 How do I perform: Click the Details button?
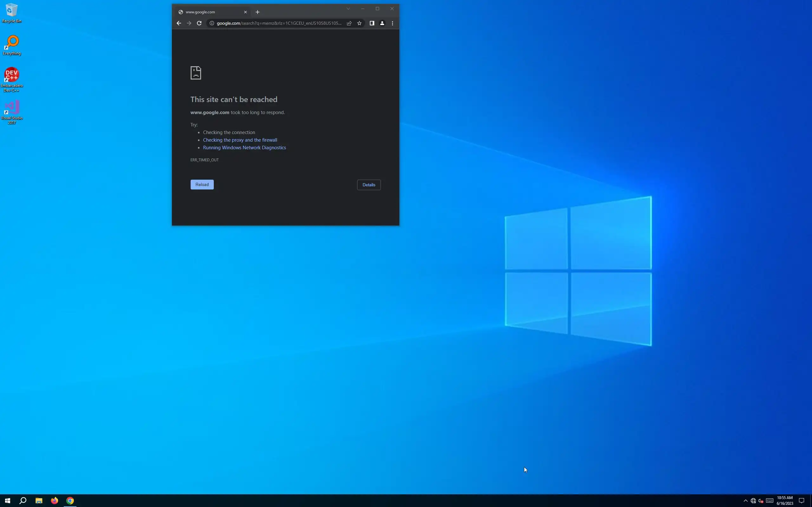369,185
